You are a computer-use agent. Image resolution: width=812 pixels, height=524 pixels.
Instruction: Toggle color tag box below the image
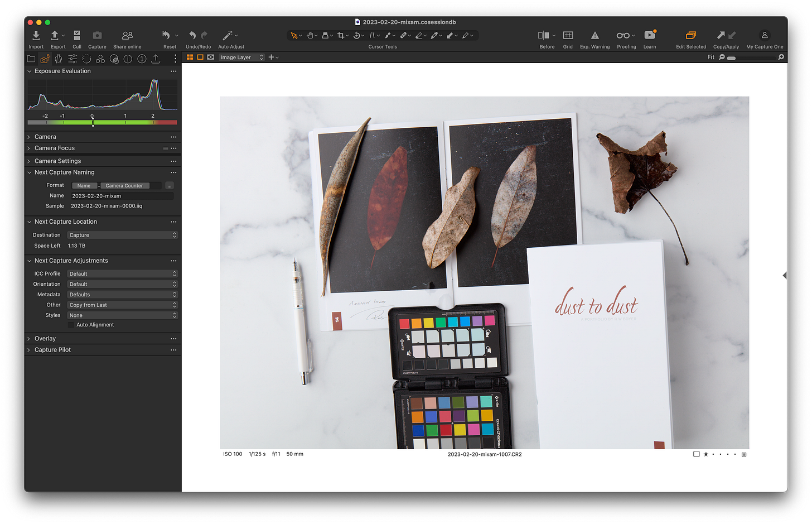(x=696, y=454)
